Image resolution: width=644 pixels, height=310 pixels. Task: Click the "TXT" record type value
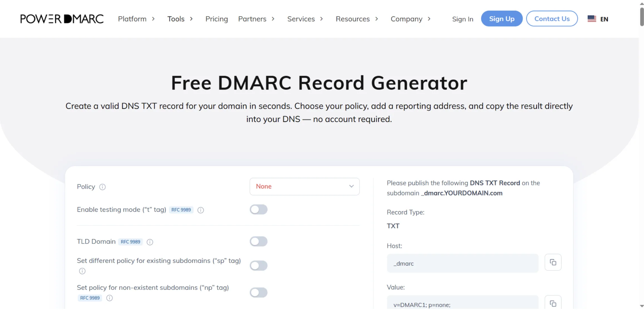pyautogui.click(x=393, y=226)
